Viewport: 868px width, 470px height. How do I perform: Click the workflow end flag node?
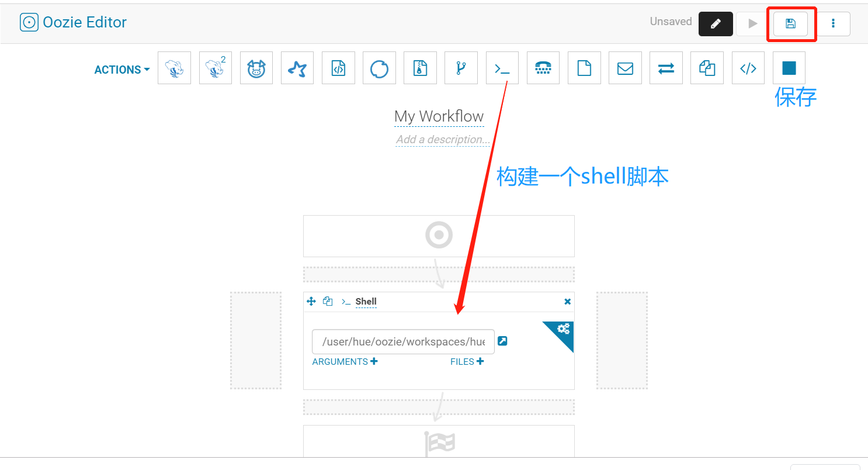pyautogui.click(x=439, y=442)
